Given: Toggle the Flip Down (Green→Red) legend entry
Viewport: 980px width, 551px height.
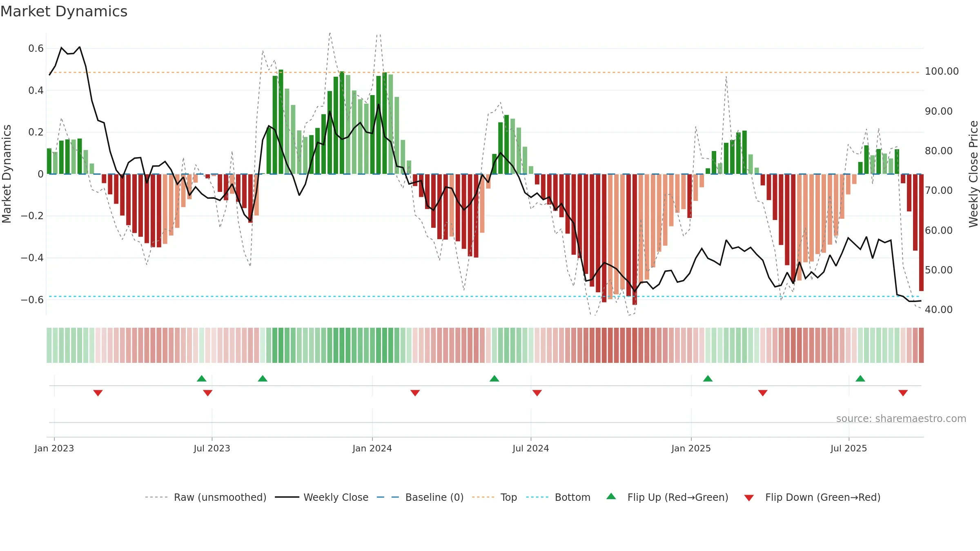Looking at the screenshot, I should pos(812,497).
